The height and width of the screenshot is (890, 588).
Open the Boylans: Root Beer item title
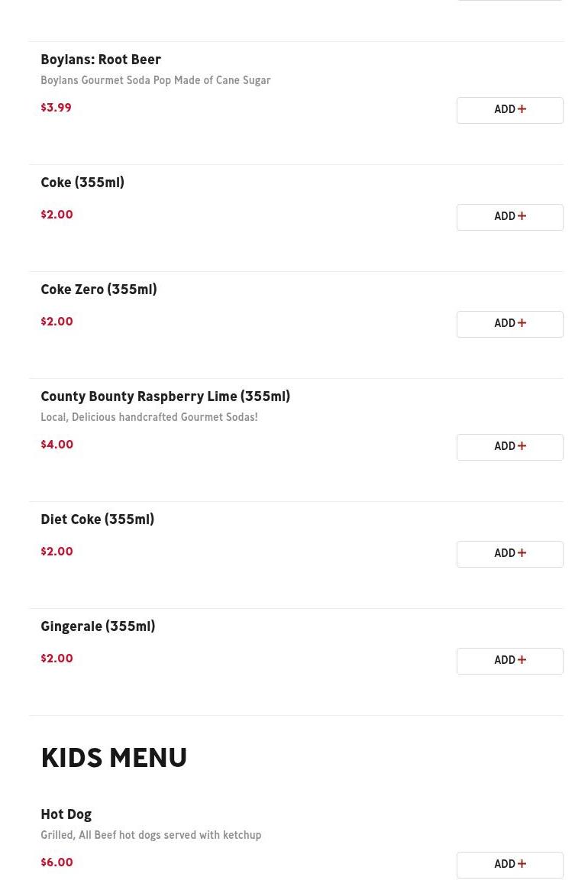click(x=101, y=60)
